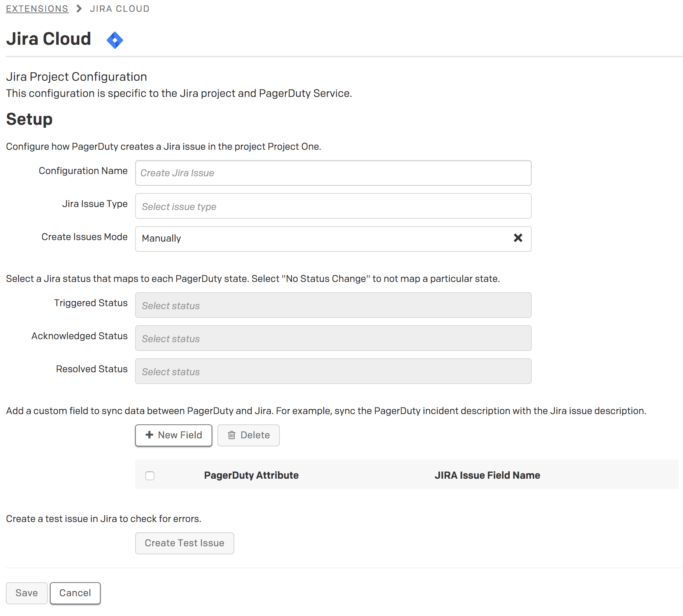Click the Create Issues Mode label
The image size is (683, 616).
pos(85,237)
